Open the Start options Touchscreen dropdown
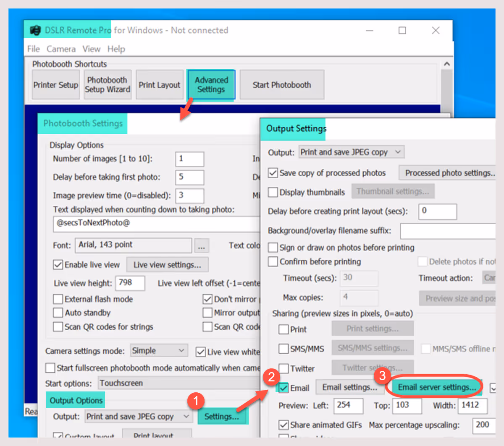The image size is (504, 446). pos(179,383)
